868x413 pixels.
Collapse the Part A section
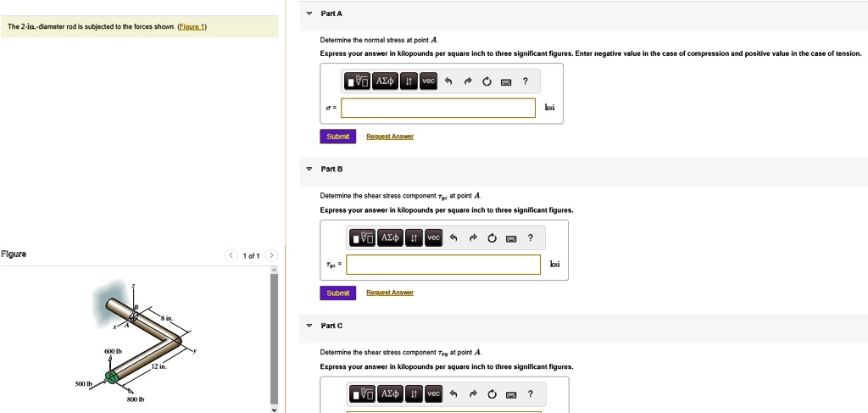pos(309,14)
